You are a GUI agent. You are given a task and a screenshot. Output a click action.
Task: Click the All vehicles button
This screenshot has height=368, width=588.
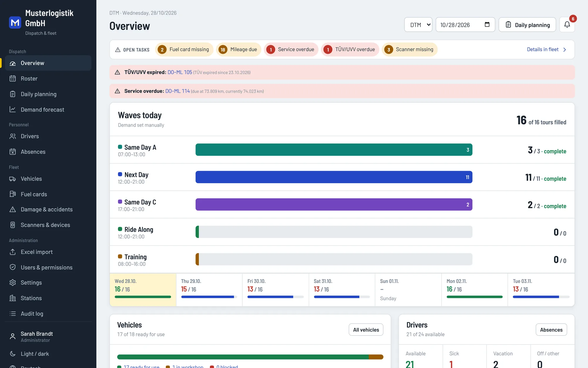366,330
